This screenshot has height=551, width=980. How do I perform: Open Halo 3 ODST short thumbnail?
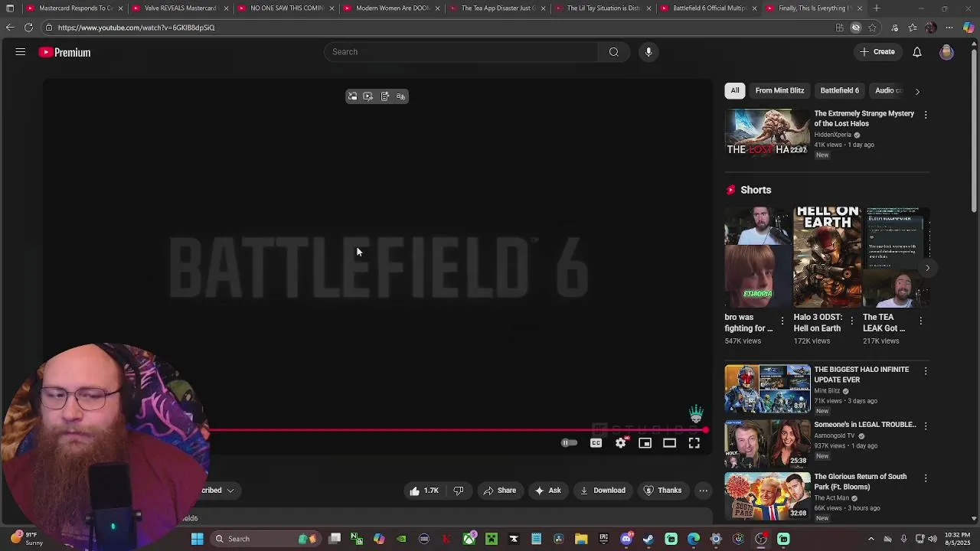coord(827,256)
